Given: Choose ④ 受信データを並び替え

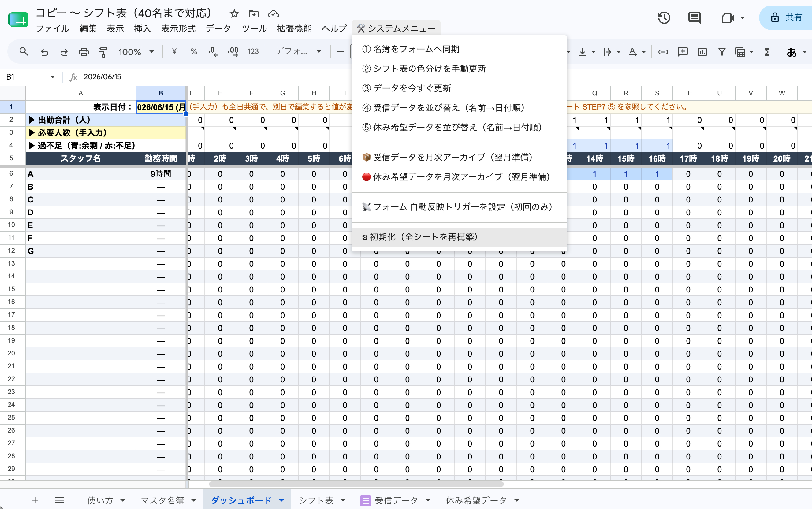Looking at the screenshot, I should click(x=459, y=108).
